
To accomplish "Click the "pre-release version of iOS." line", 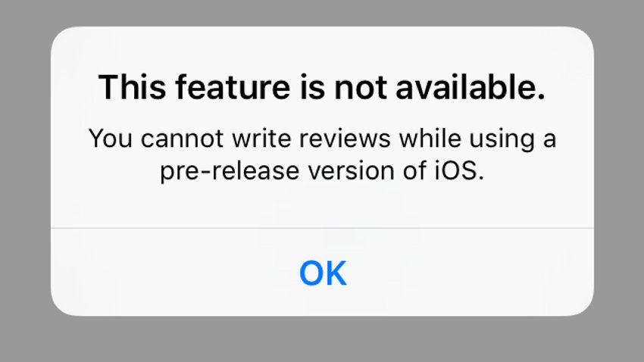I will pyautogui.click(x=322, y=170).
